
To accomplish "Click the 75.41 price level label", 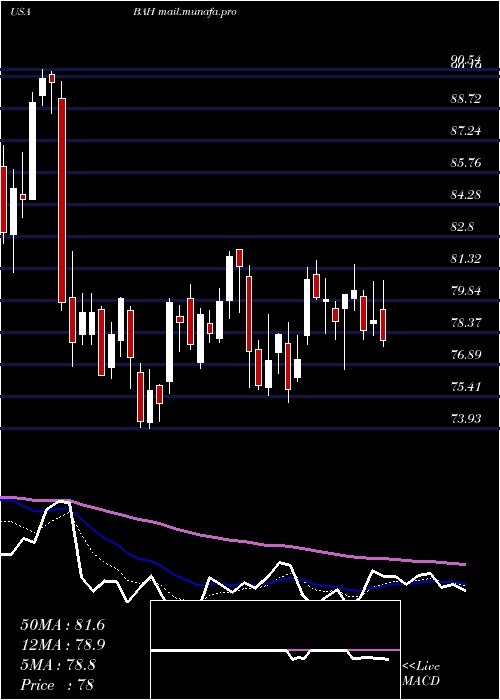I will pyautogui.click(x=466, y=387).
